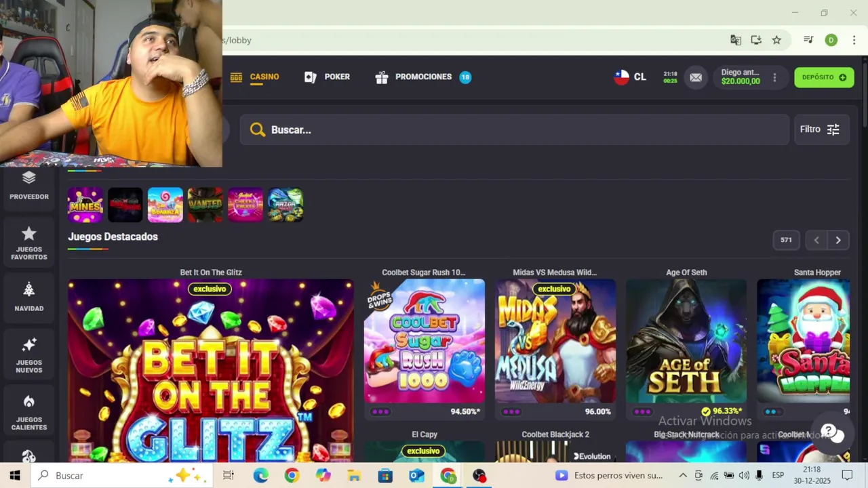Click the browser translate page icon
The image size is (868, 488).
pyautogui.click(x=736, y=40)
